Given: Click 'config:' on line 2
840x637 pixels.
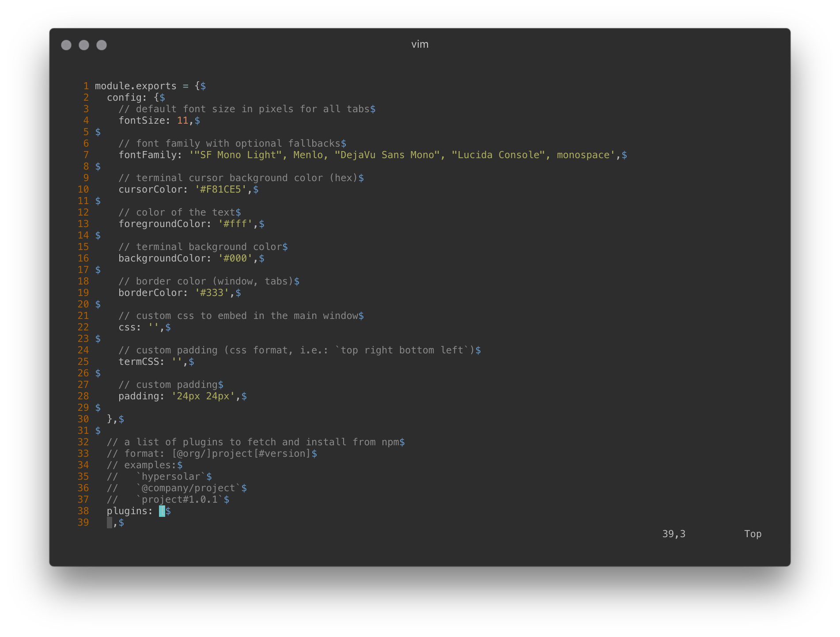Looking at the screenshot, I should tap(127, 98).
